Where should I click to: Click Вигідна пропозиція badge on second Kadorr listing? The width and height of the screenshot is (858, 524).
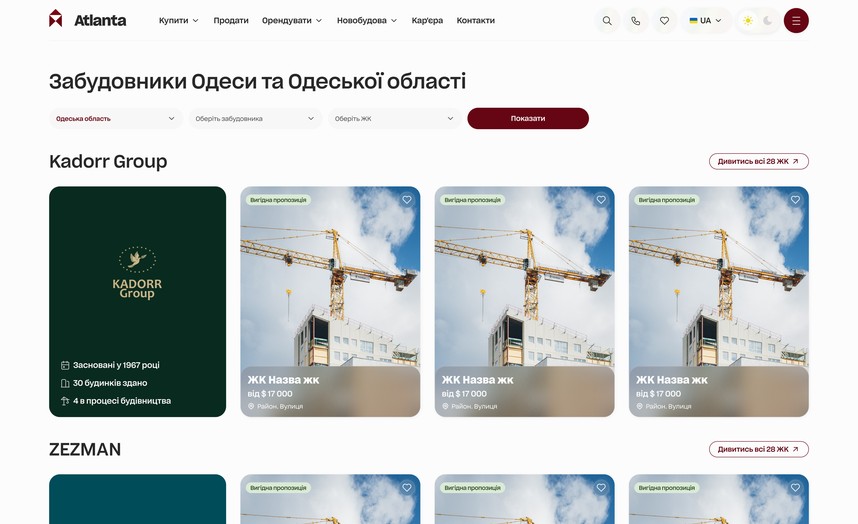click(472, 200)
